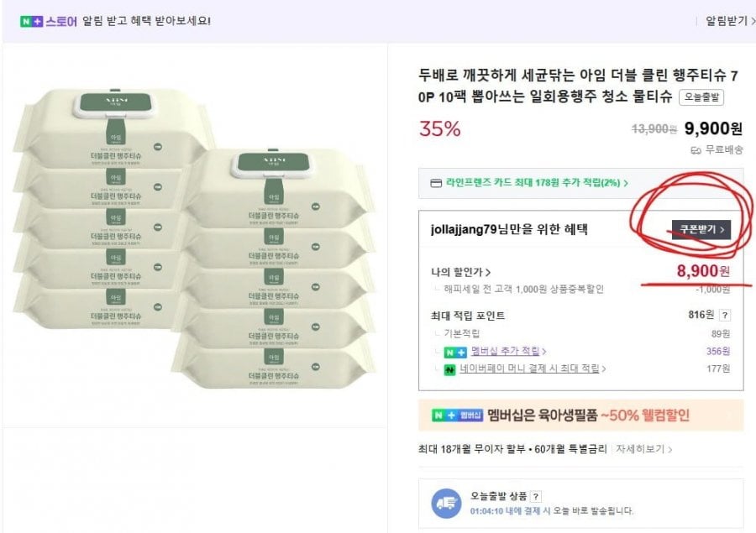756x533 pixels.
Task: Click the 오늘출발 tag next to title
Action: [701, 97]
